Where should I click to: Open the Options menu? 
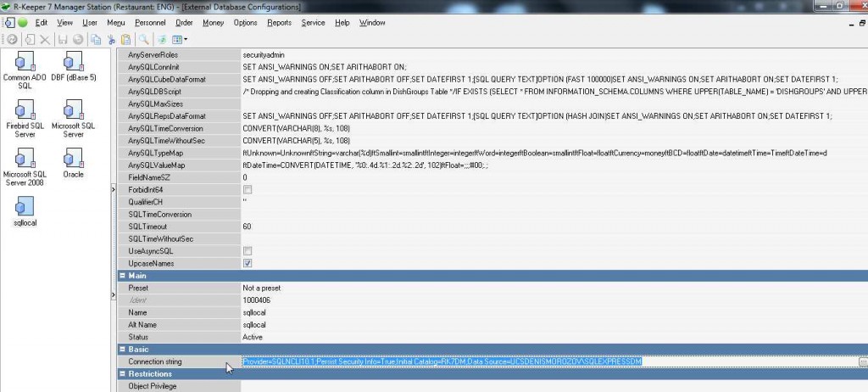(245, 23)
